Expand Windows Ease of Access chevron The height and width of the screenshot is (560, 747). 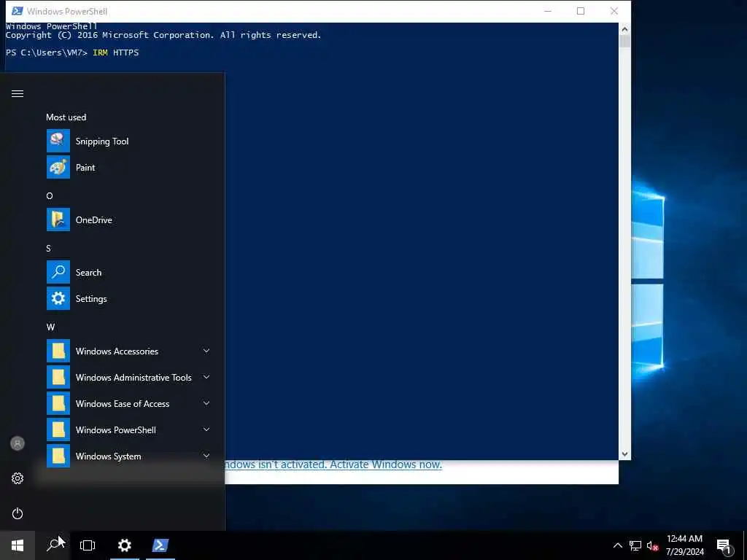click(x=206, y=403)
